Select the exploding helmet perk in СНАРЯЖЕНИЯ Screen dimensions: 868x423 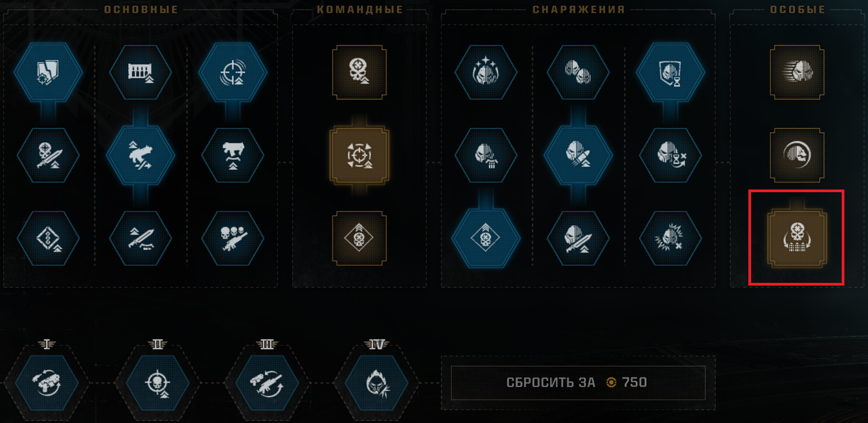671,238
